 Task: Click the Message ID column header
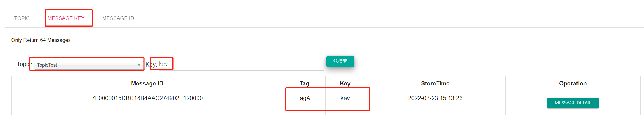[147, 84]
